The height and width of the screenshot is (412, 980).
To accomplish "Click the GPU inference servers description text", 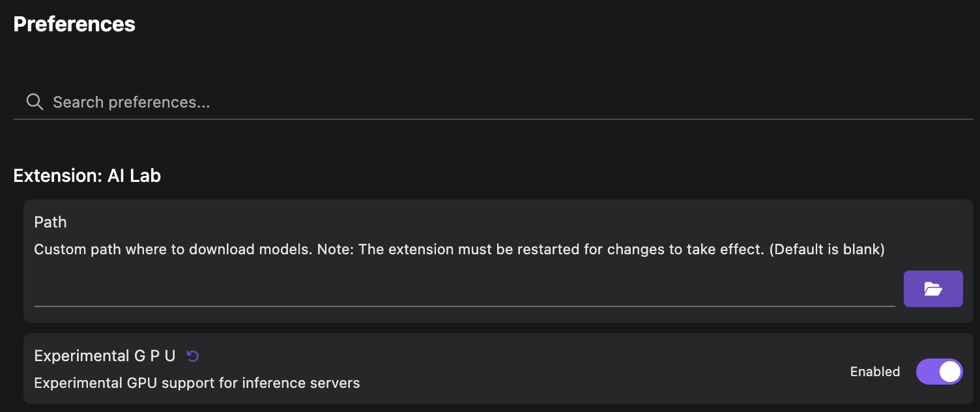I will 197,383.
